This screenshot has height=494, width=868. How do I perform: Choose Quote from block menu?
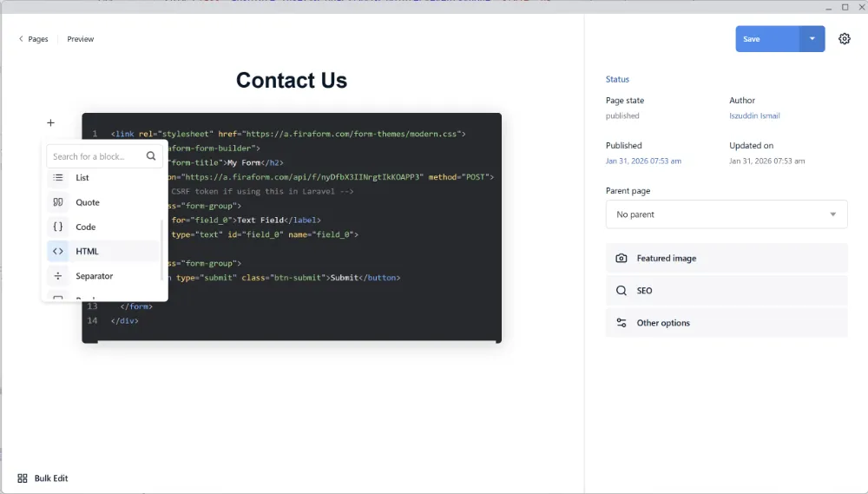(103, 202)
